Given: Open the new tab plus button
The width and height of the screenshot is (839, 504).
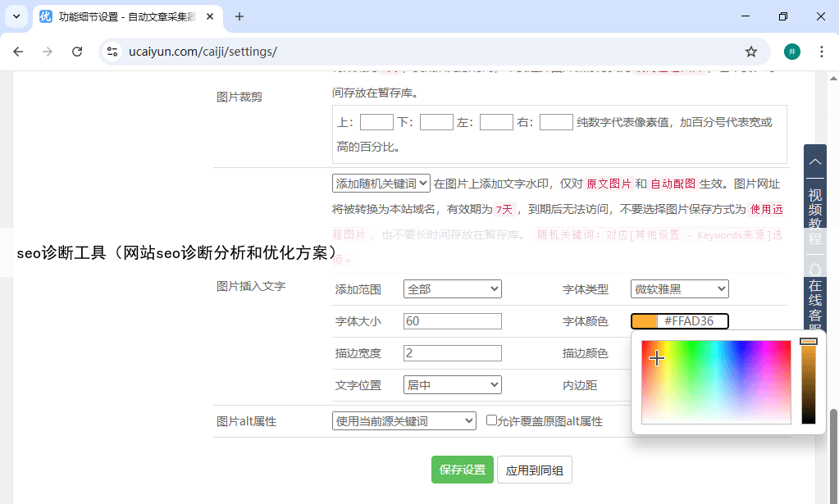Looking at the screenshot, I should point(239,16).
